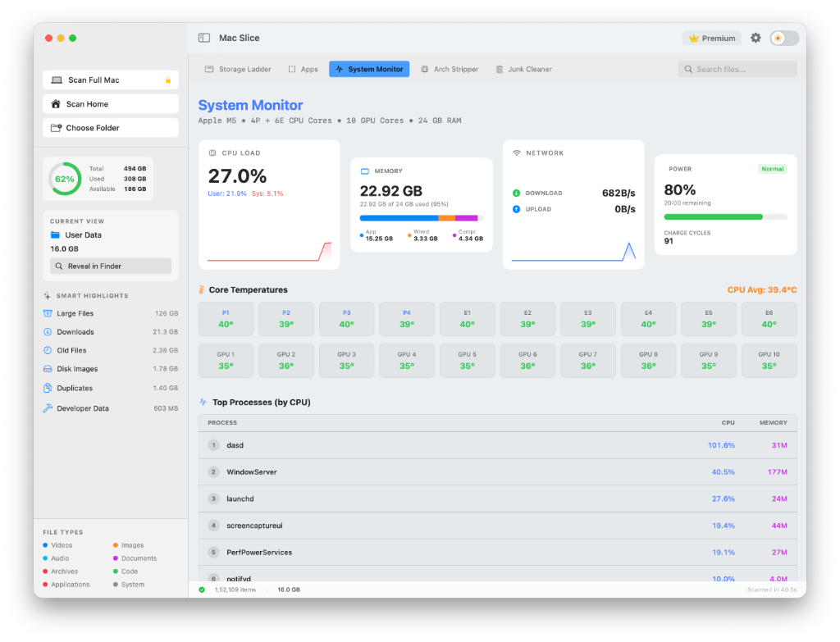Screen dimensions: 840x642
Task: Click the CPU Load chip icon
Action: coord(212,153)
